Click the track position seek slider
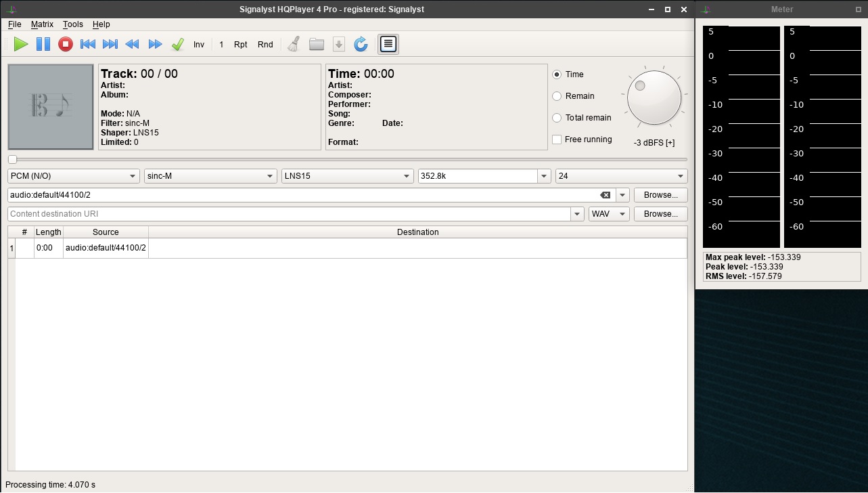 click(348, 160)
